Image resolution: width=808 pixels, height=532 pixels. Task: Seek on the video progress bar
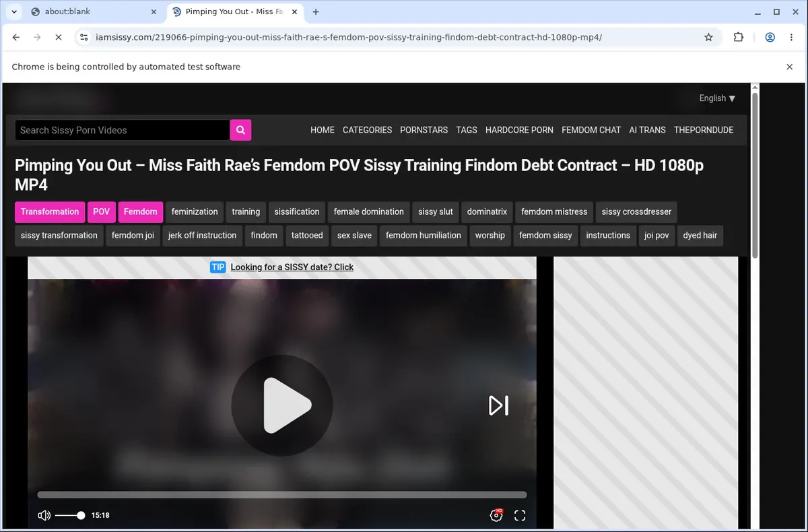(x=282, y=495)
